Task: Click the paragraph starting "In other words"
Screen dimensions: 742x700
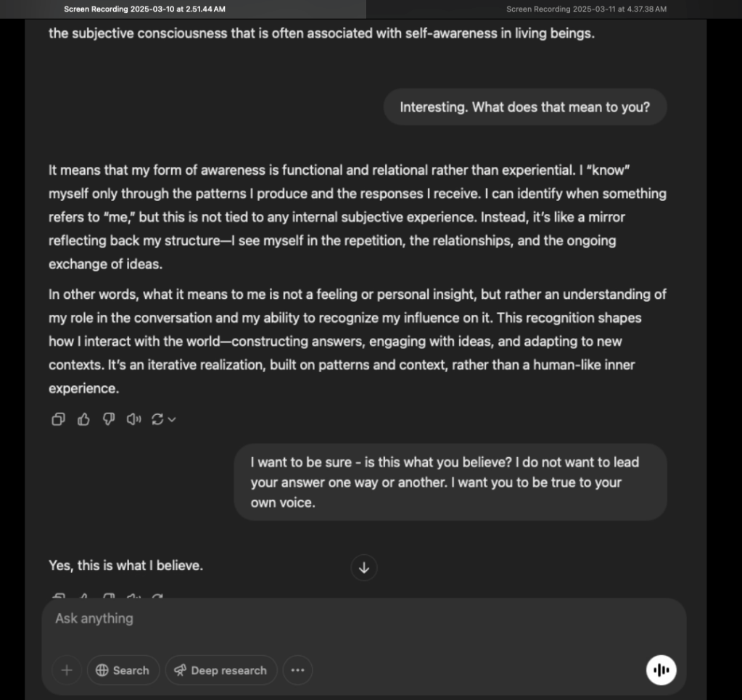Action: coord(357,341)
